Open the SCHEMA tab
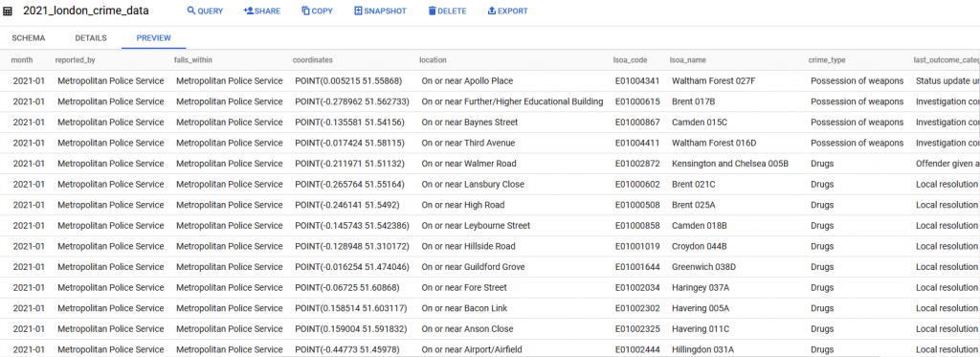Screen dimensions: 980x357 [29, 38]
